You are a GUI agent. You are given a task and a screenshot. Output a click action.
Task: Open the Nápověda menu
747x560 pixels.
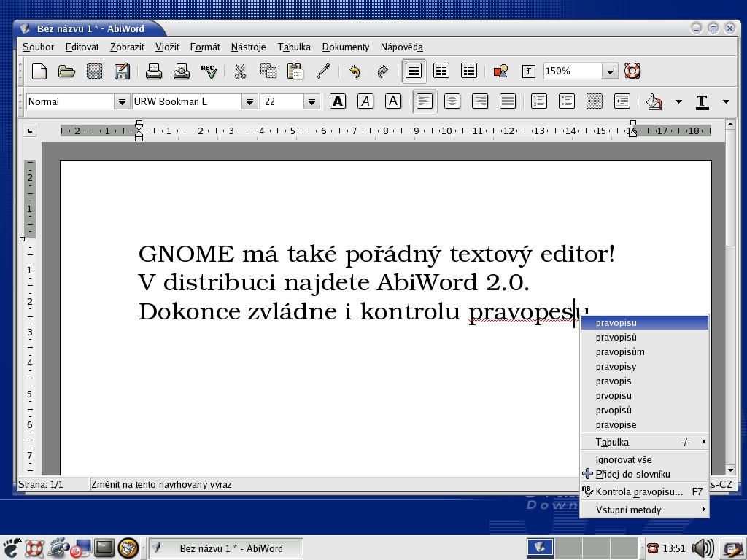coord(402,47)
